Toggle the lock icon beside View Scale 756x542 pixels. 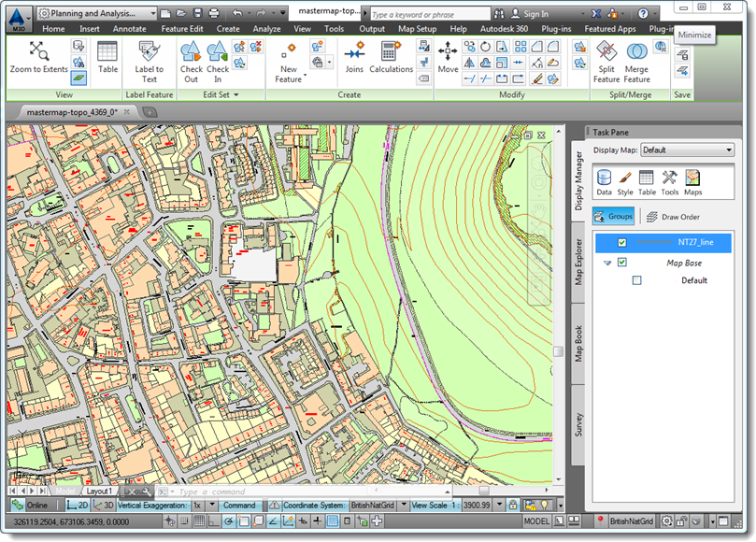[513, 505]
